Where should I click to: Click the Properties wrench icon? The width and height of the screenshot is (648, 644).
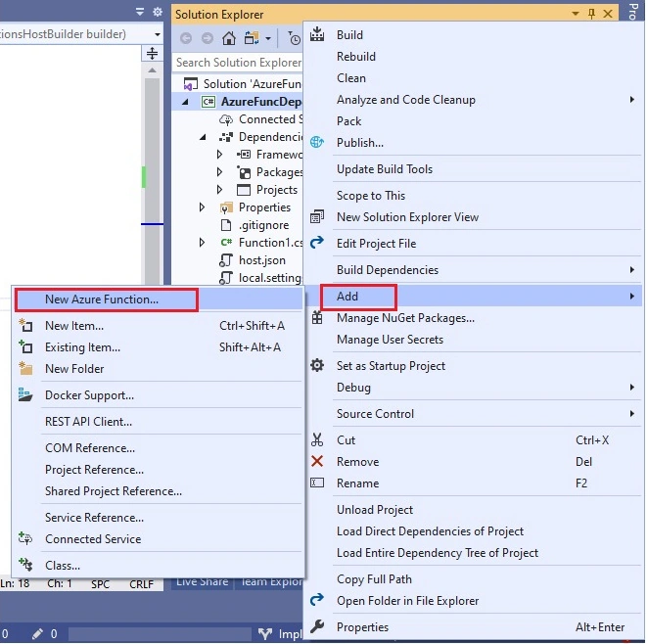pyautogui.click(x=317, y=626)
